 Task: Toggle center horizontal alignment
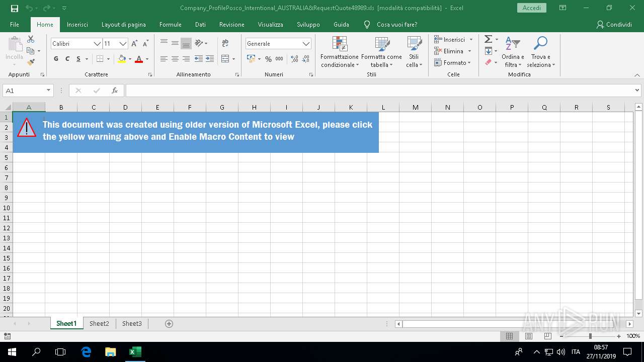click(175, 59)
